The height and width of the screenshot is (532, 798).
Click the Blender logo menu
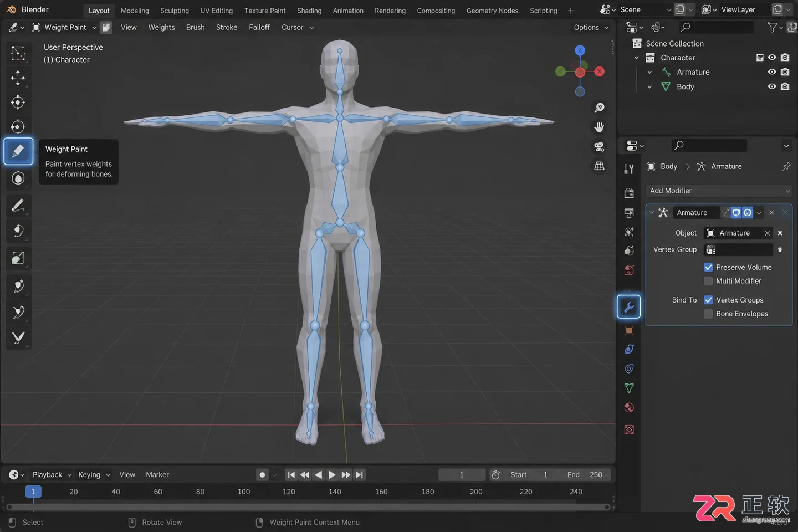[x=11, y=10]
